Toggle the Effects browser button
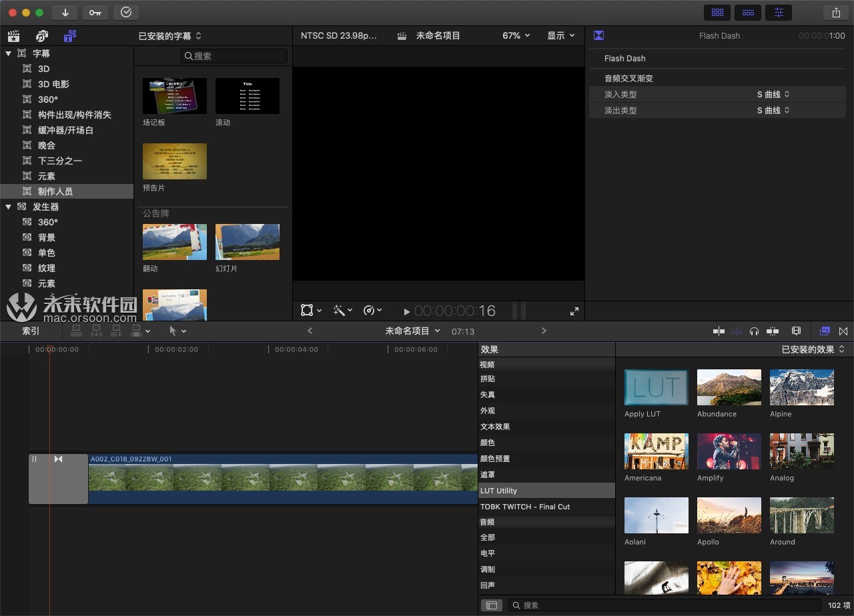 (x=825, y=331)
